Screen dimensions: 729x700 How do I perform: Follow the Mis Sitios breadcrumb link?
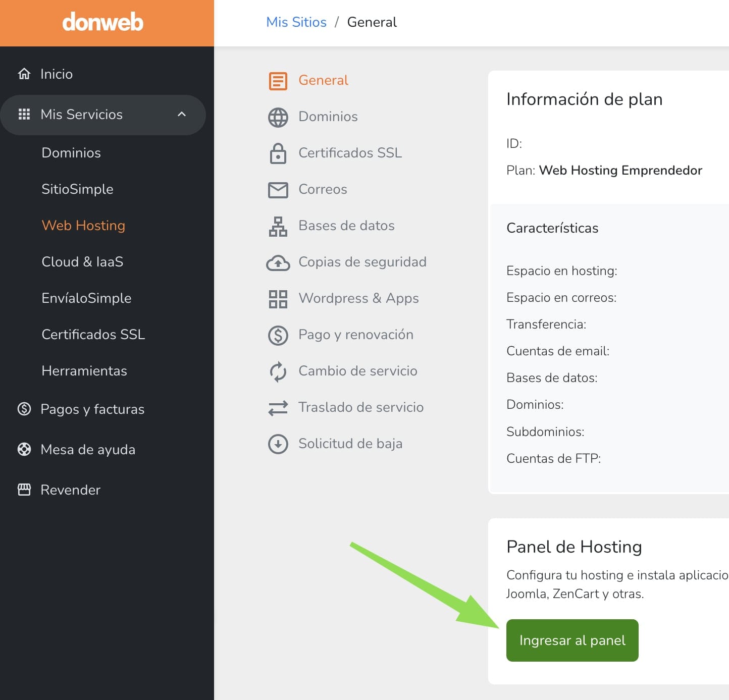pos(296,22)
